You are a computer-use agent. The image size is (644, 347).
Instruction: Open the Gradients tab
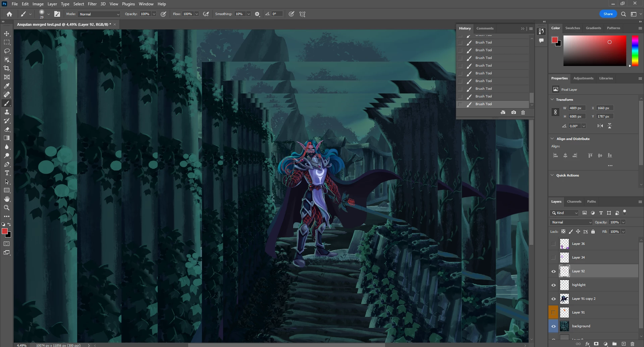pyautogui.click(x=593, y=28)
